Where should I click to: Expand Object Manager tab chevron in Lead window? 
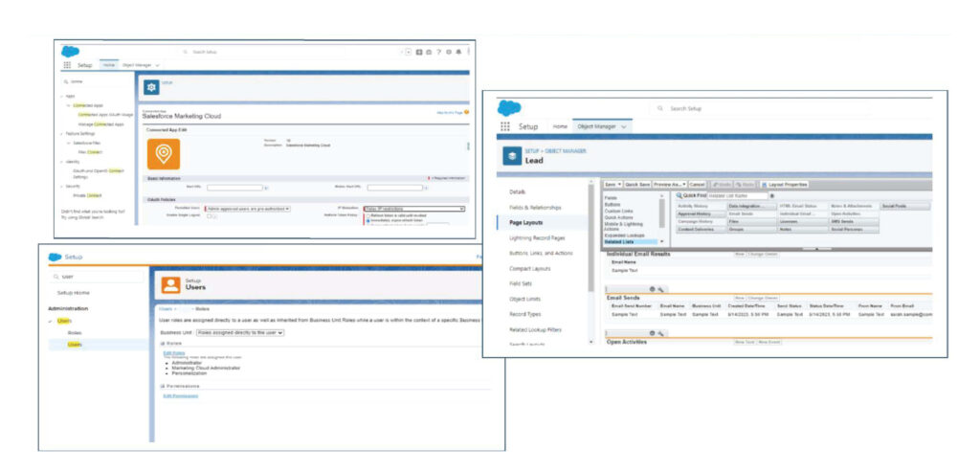(x=624, y=126)
